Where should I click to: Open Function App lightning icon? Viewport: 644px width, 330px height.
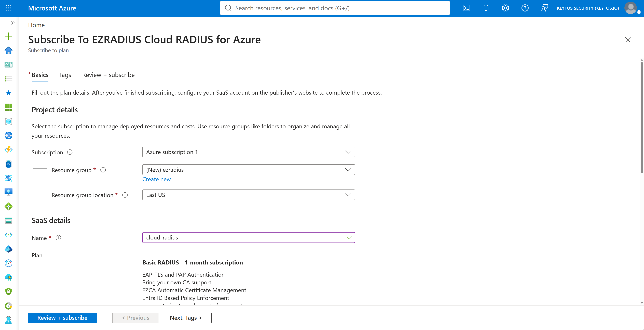[8, 150]
